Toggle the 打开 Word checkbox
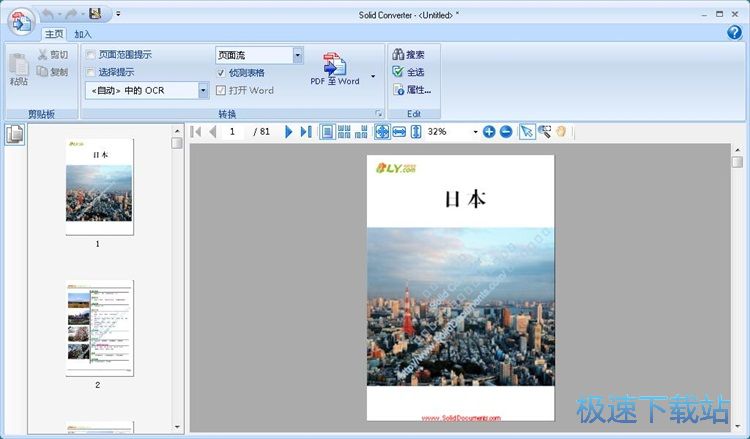The image size is (750, 439). [221, 90]
